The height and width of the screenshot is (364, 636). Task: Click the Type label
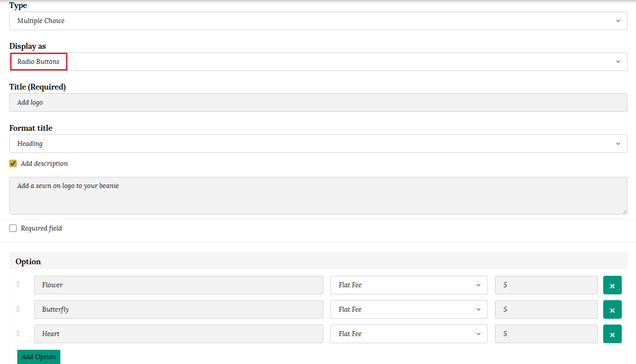(x=18, y=6)
